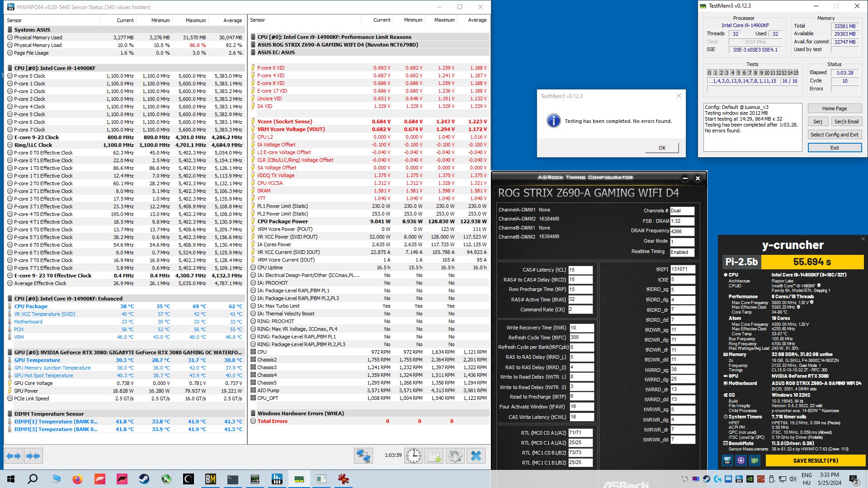Screen dimensions: 868x488
Task: Select the Physical Memory Load row
Action: coord(125,45)
